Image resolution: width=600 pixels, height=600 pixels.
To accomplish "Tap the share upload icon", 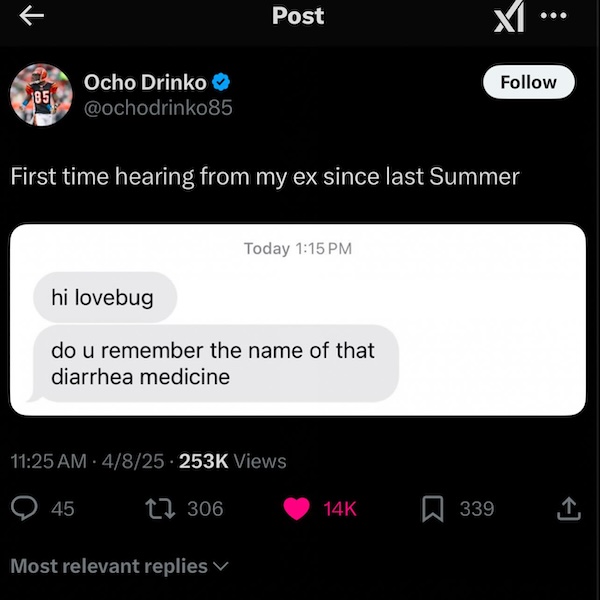I will tap(568, 509).
